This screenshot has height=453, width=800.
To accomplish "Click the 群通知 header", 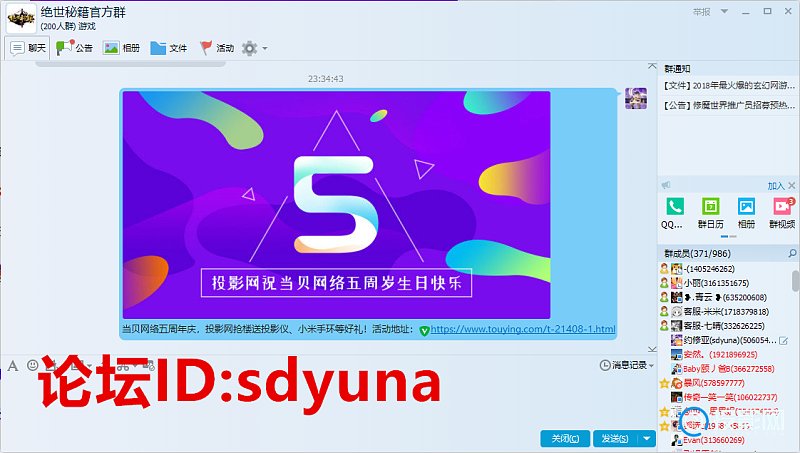I will (677, 69).
